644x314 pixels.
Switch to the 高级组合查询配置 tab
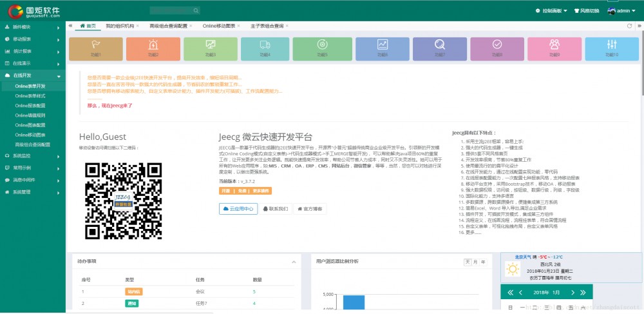[168, 26]
